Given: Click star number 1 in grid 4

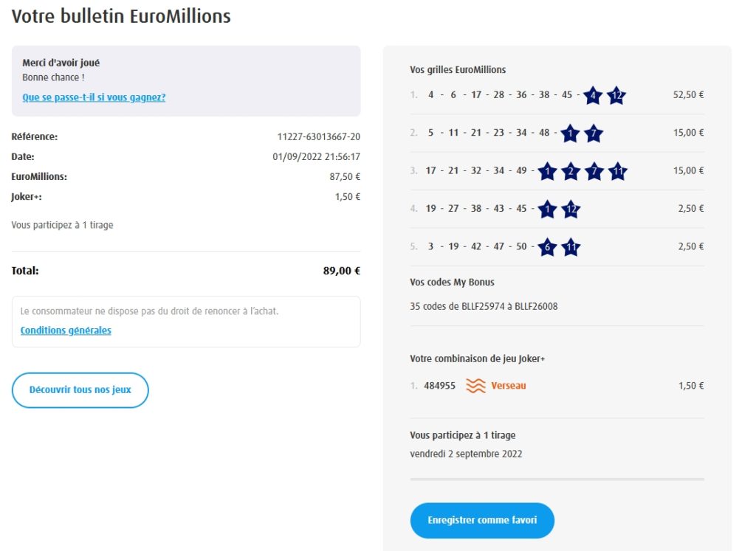Looking at the screenshot, I should [x=547, y=209].
